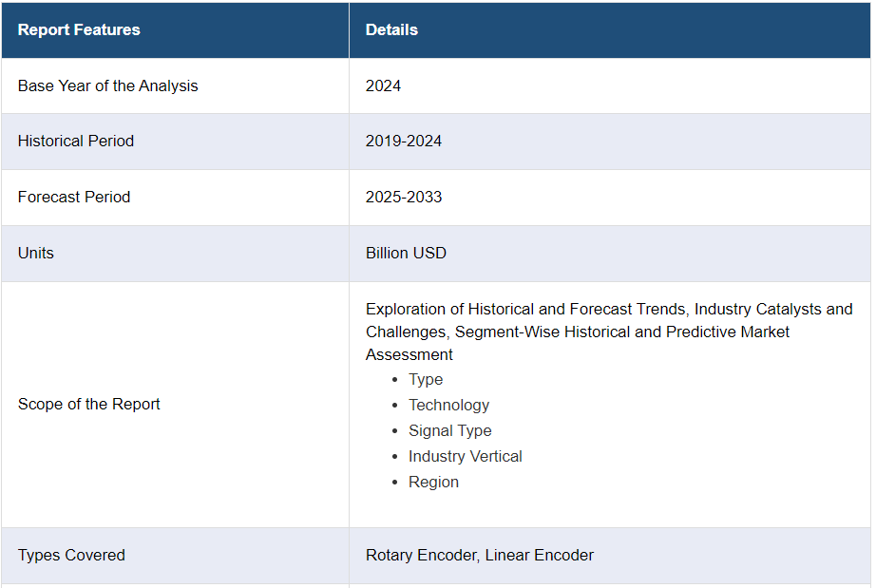This screenshot has width=876, height=588.
Task: Select the Base Year of the Analysis cell
Action: [x=107, y=85]
